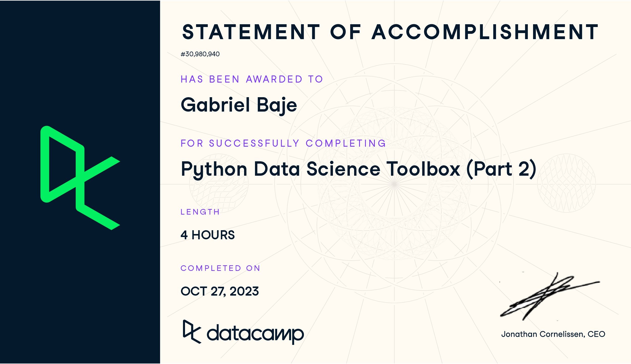Click the LENGTH label
Image resolution: width=631 pixels, height=364 pixels.
(200, 212)
